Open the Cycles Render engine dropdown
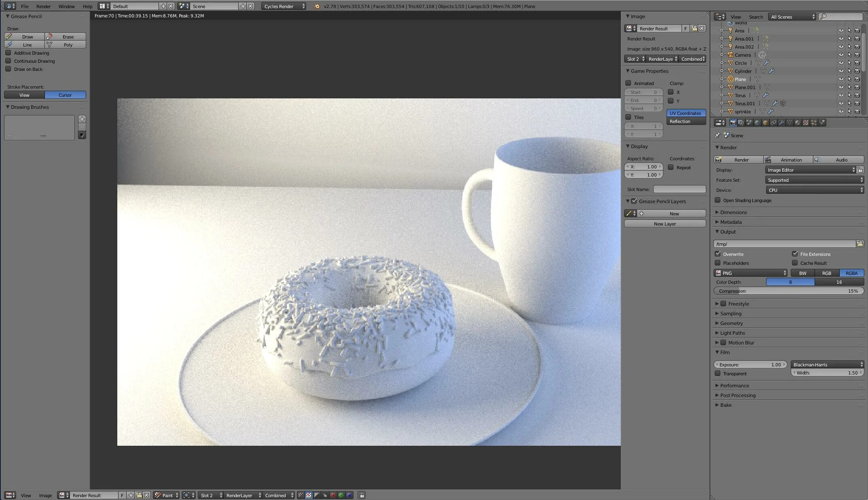 tap(284, 6)
